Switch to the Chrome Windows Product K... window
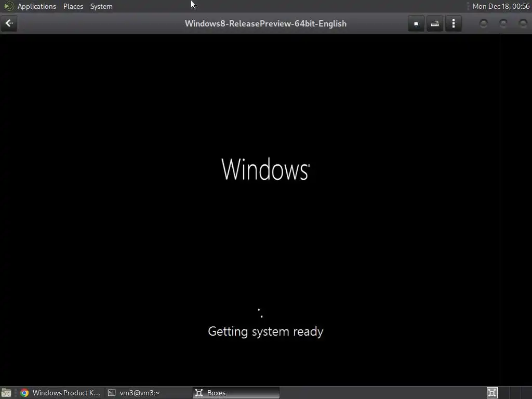532x399 pixels. 61,393
